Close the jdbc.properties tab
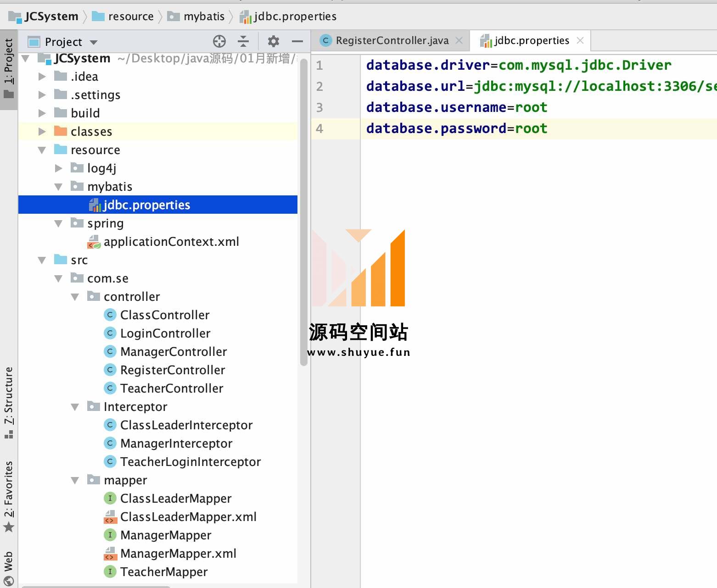This screenshot has height=588, width=717. (x=580, y=40)
